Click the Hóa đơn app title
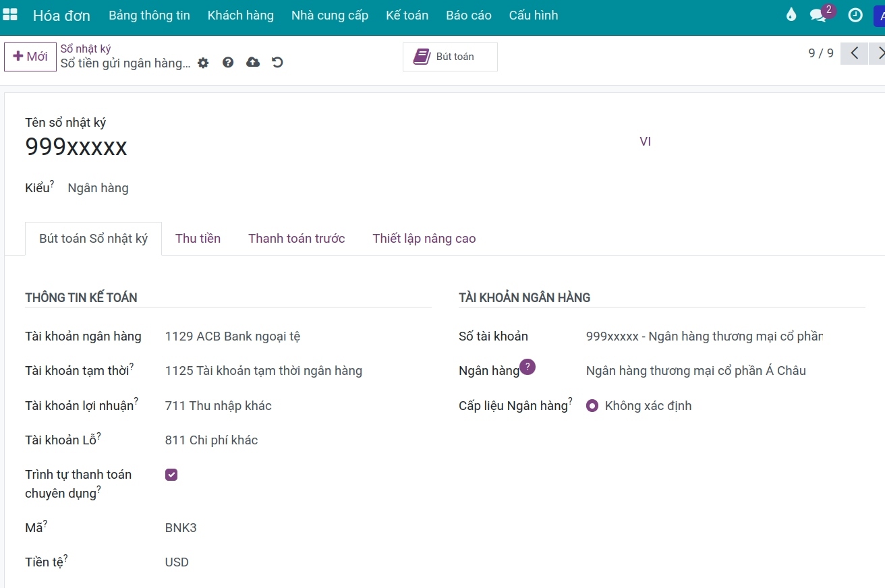Screen dimensions: 885x588 61,16
